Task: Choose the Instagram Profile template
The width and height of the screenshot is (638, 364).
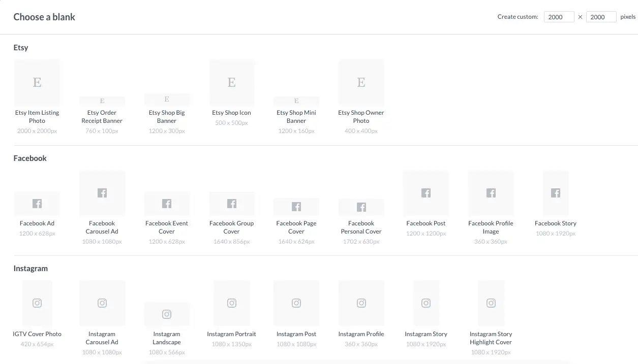Action: tap(361, 303)
